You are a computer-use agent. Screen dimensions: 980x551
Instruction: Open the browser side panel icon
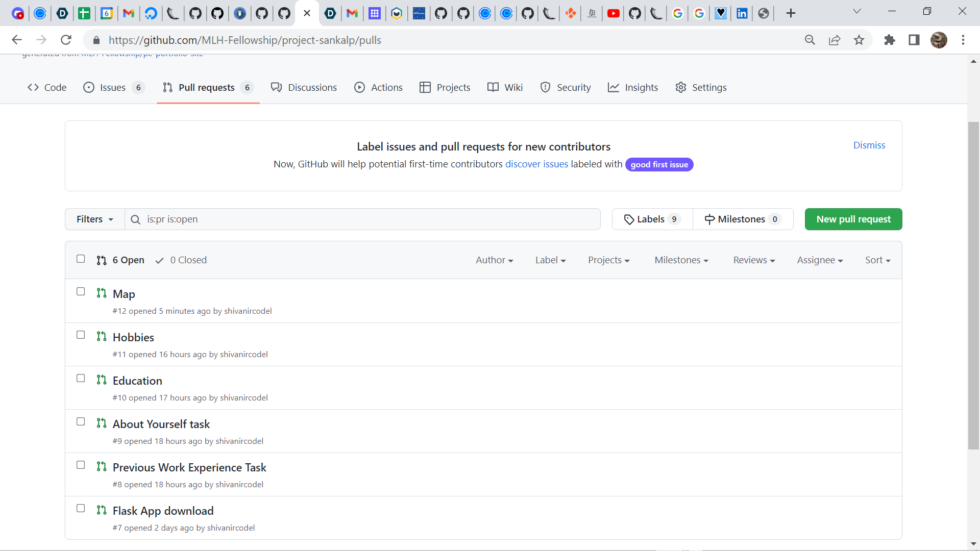tap(914, 40)
